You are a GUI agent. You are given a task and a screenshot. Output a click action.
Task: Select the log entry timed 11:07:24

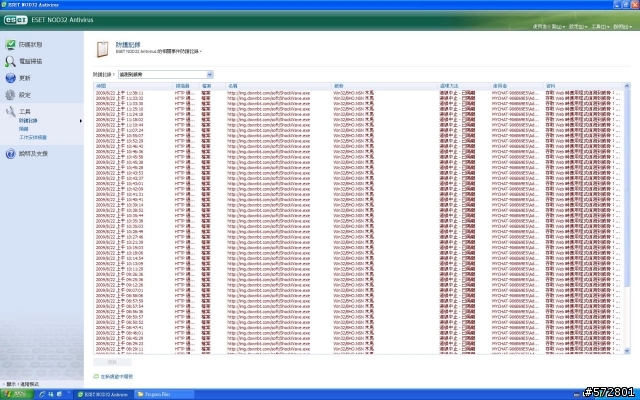[x=358, y=130]
